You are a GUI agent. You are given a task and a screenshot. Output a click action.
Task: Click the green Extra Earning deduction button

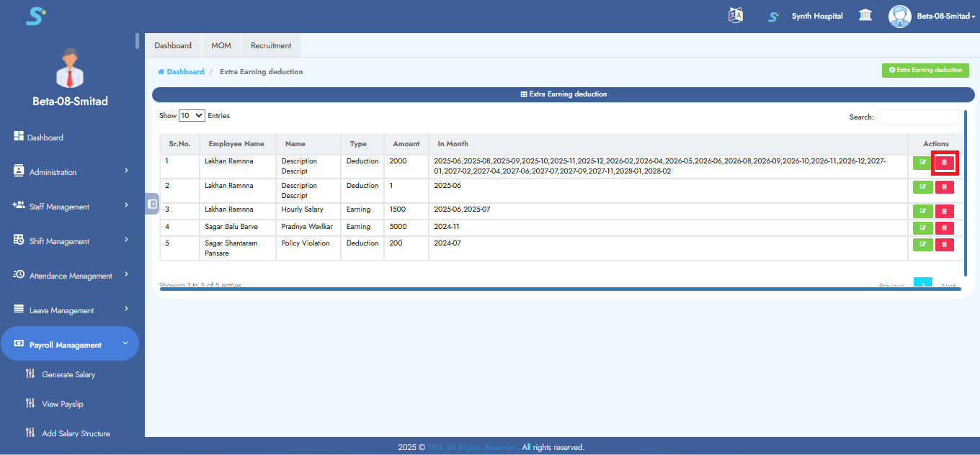click(925, 70)
